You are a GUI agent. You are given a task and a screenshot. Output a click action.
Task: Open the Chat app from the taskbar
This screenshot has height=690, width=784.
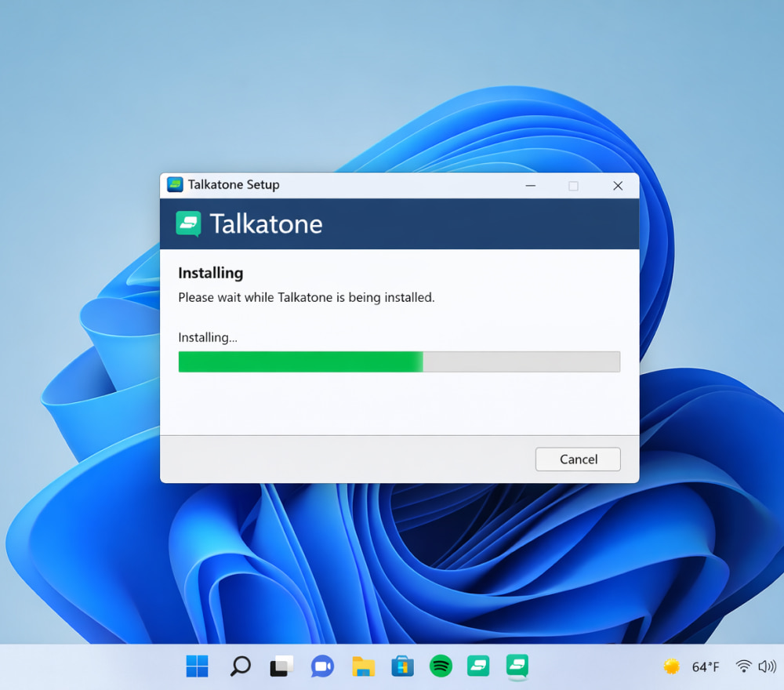(322, 666)
